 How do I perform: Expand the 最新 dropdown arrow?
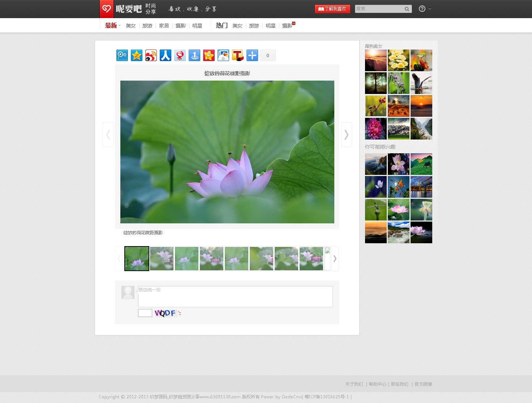pos(119,26)
